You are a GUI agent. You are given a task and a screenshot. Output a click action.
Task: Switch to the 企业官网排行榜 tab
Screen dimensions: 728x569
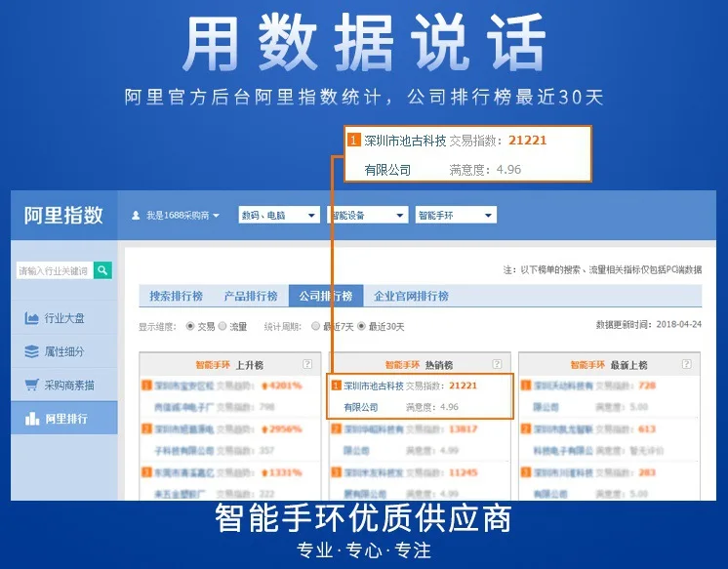[x=412, y=296]
